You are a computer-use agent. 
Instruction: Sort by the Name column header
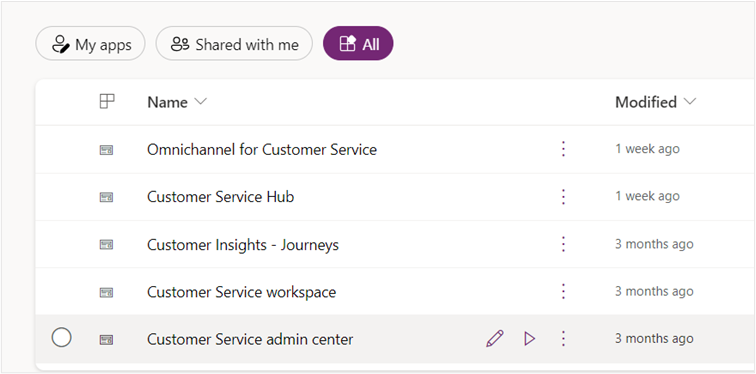click(176, 102)
